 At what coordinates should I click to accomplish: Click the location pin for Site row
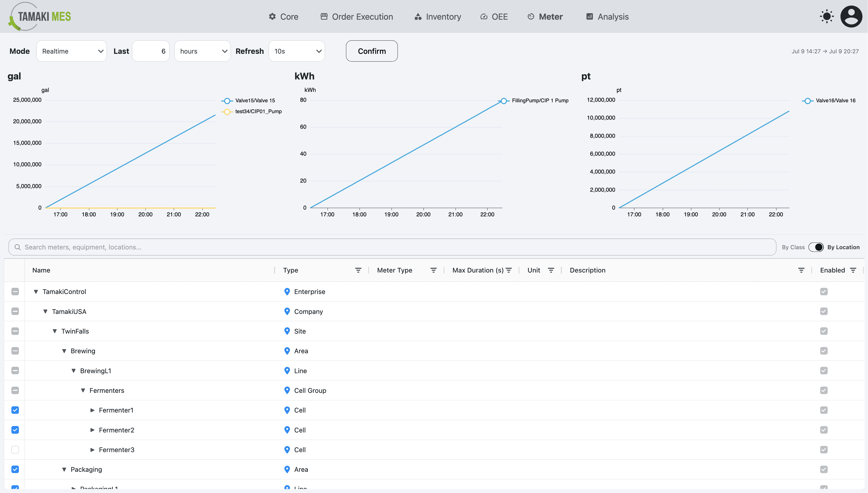point(287,331)
